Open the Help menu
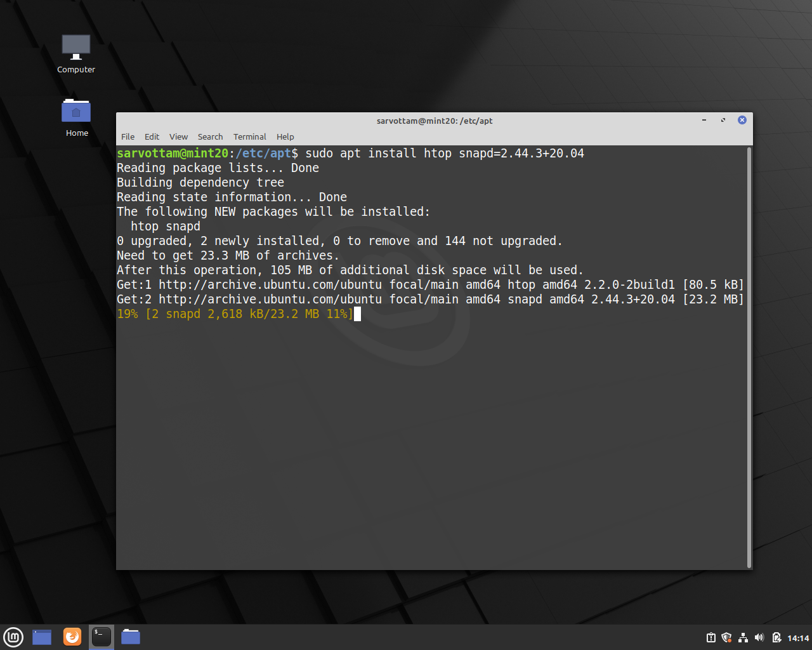This screenshot has width=812, height=650. [285, 136]
